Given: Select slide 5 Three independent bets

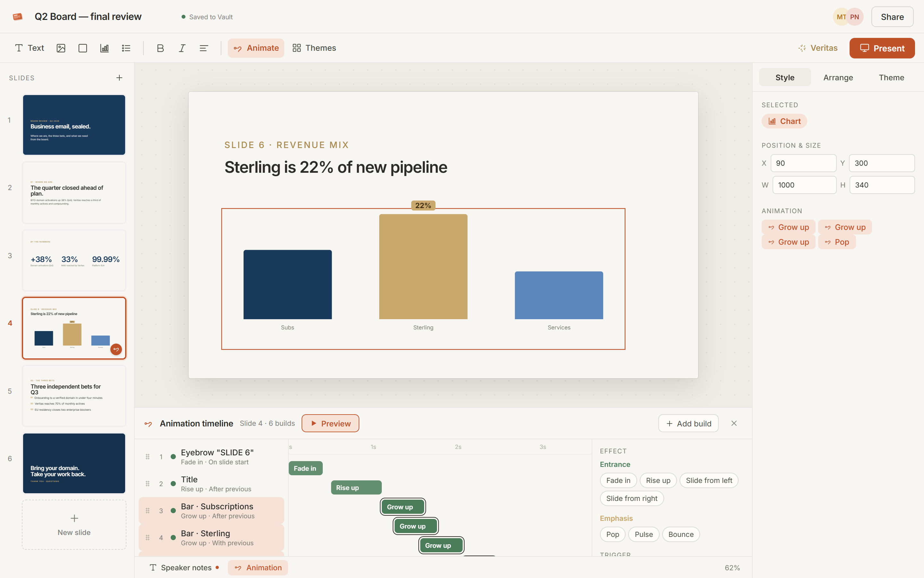Looking at the screenshot, I should [74, 396].
